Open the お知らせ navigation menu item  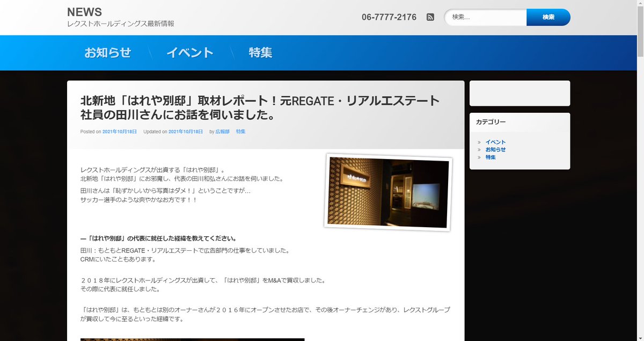pyautogui.click(x=108, y=53)
